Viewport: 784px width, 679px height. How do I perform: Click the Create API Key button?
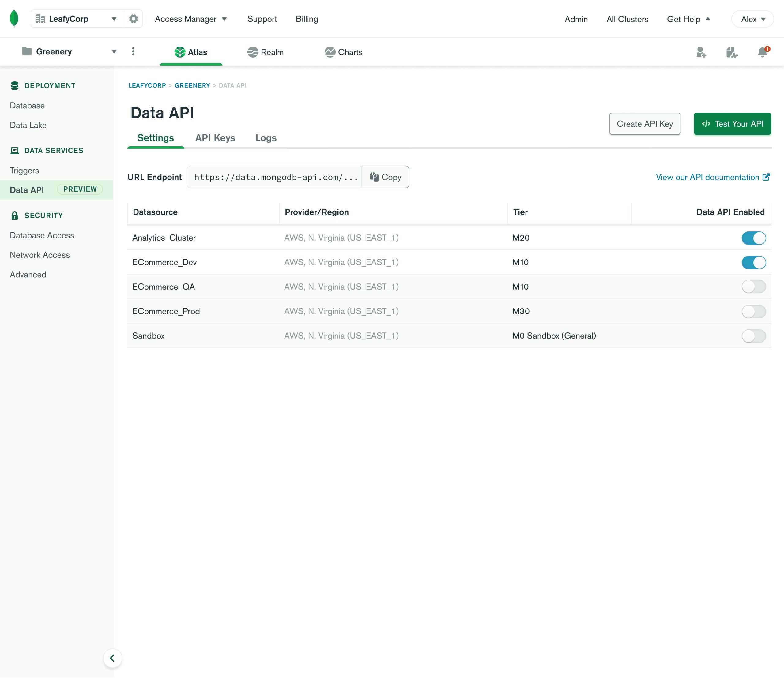(644, 124)
